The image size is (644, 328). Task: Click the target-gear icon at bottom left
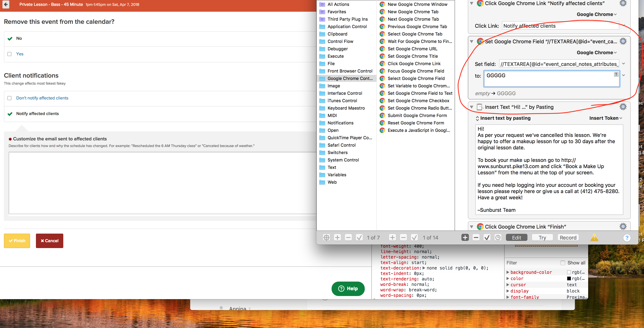point(326,237)
